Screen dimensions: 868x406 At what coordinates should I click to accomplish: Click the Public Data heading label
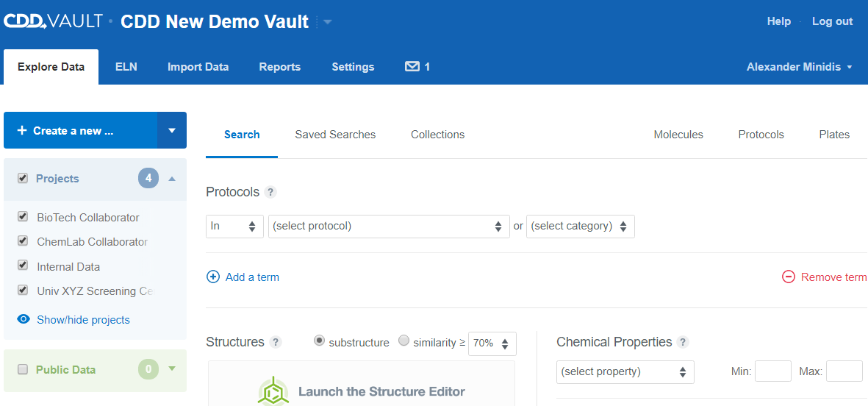click(66, 369)
